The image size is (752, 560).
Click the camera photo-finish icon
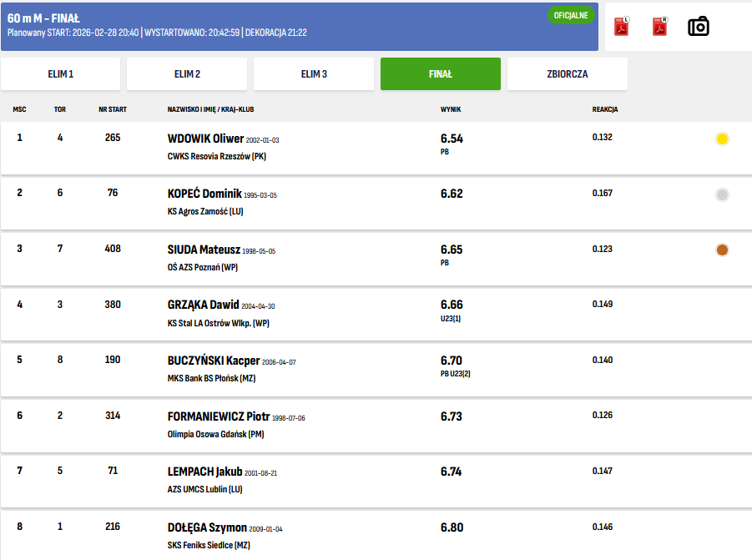(x=698, y=27)
